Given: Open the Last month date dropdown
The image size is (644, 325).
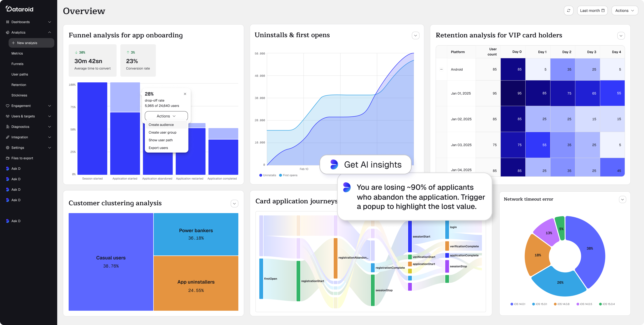Looking at the screenshot, I should (x=592, y=10).
